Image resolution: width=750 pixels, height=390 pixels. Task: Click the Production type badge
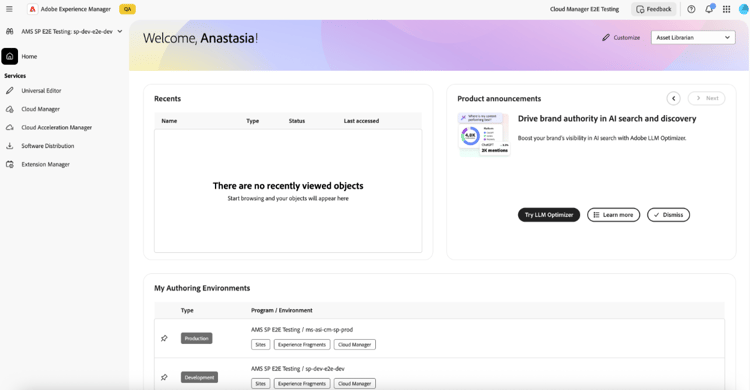(197, 338)
